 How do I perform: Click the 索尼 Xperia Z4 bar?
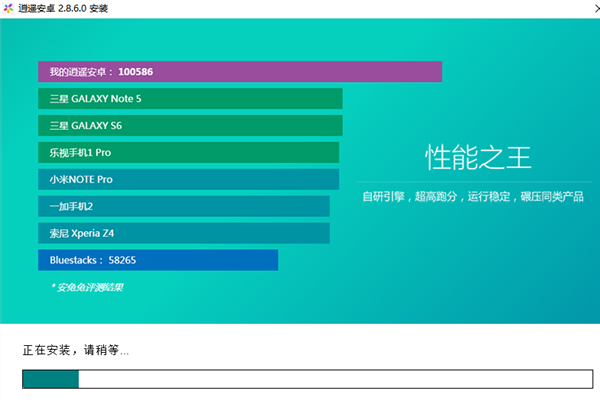click(x=183, y=233)
